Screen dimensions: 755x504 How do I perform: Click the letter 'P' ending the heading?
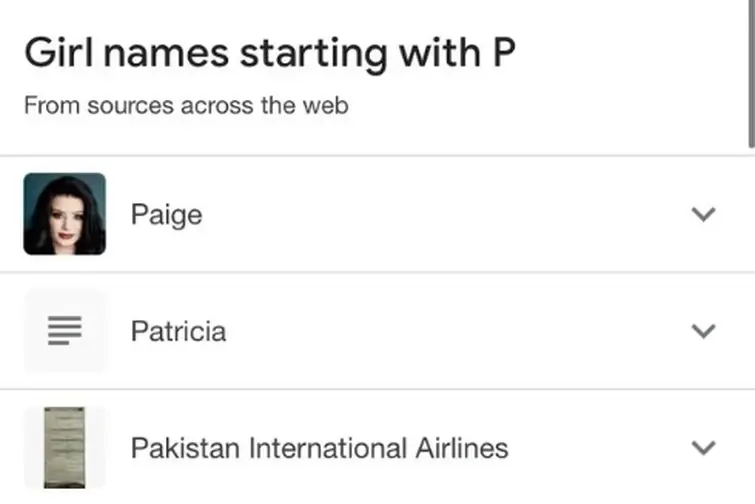[503, 53]
